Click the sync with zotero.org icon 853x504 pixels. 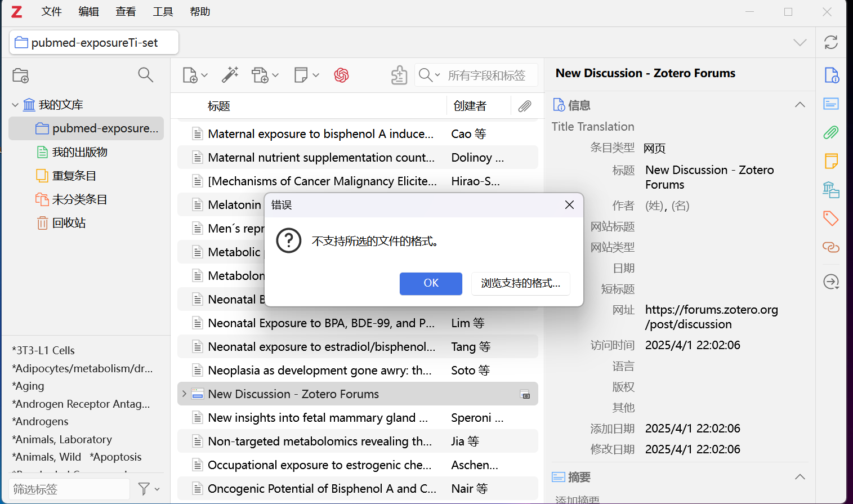pyautogui.click(x=831, y=43)
